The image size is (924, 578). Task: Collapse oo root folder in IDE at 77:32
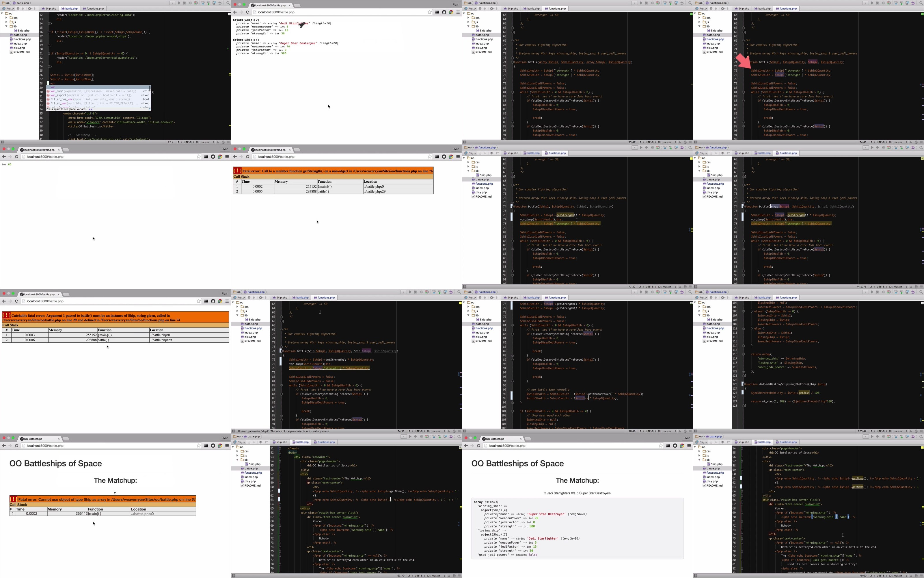tap(464, 158)
